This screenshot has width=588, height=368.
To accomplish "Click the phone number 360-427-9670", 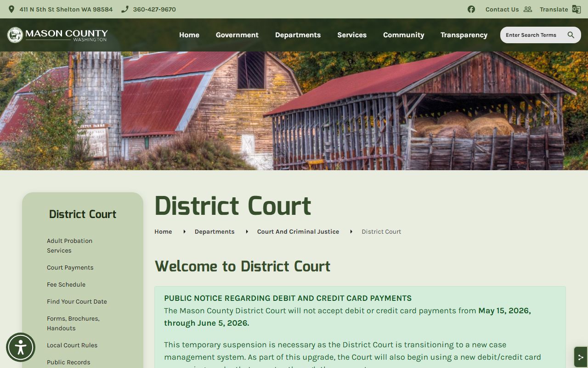I will click(154, 9).
